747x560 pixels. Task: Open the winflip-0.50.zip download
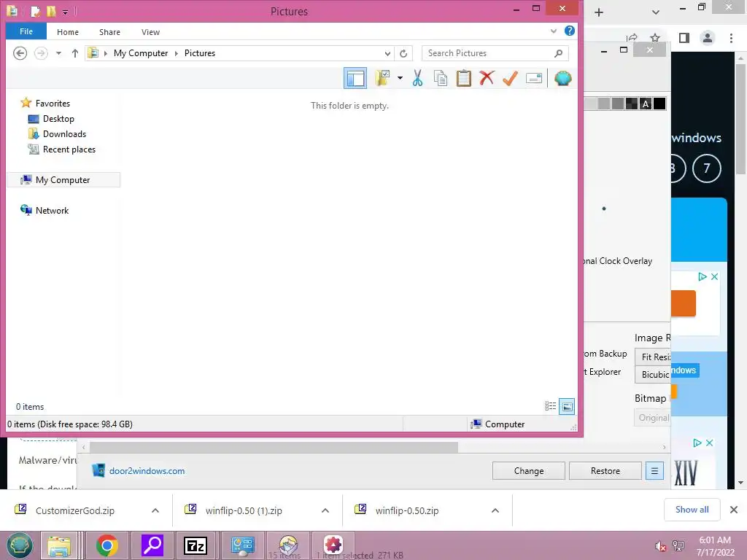(407, 510)
